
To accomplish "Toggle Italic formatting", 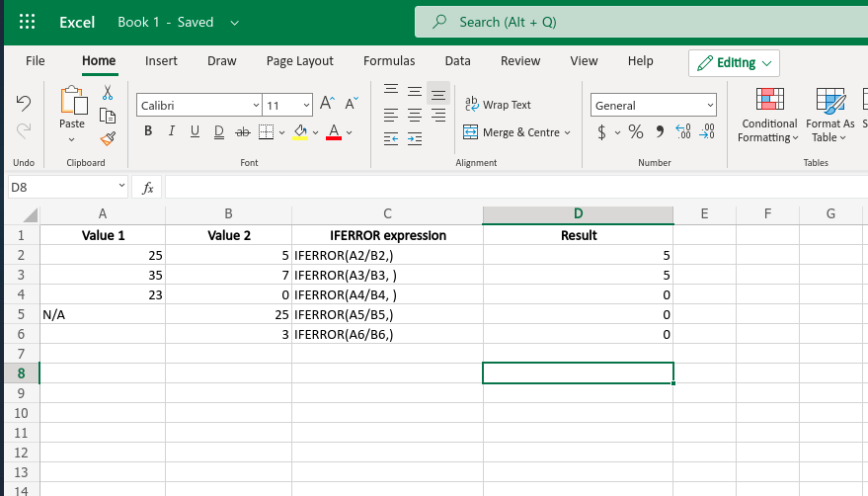I will (172, 131).
